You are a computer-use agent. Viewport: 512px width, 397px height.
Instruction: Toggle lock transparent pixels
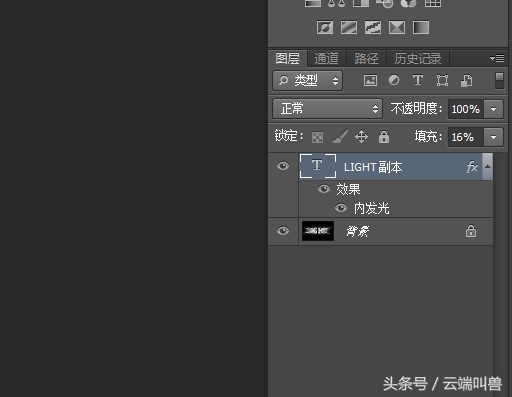click(317, 137)
